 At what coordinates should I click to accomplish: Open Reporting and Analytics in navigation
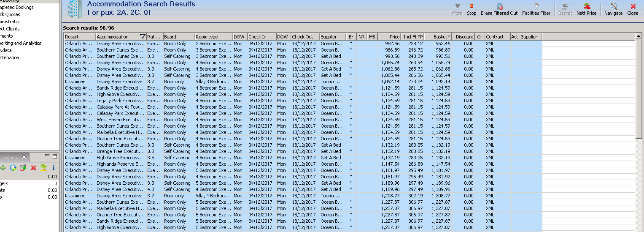point(20,43)
